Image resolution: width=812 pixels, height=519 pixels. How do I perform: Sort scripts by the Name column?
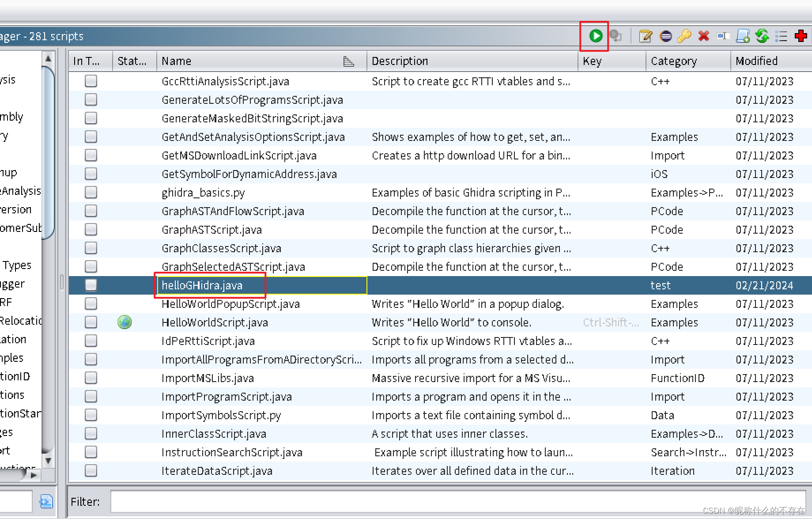[x=176, y=61]
